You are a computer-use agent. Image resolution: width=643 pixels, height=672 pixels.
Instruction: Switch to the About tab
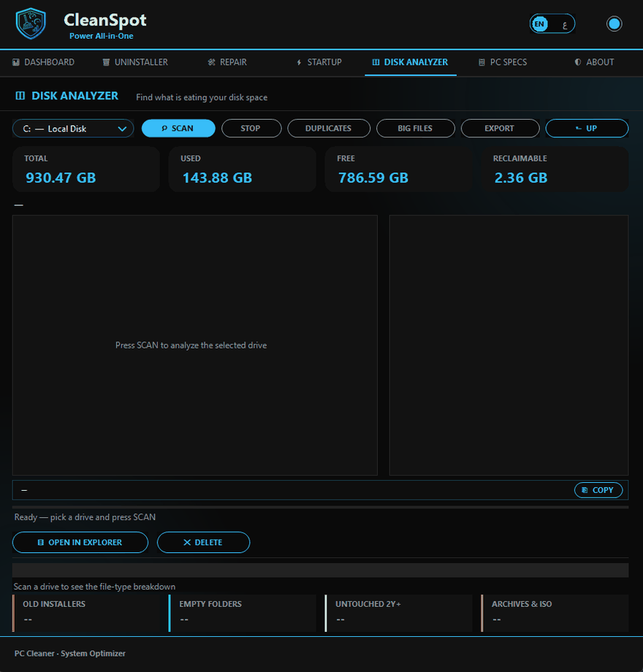pyautogui.click(x=594, y=62)
